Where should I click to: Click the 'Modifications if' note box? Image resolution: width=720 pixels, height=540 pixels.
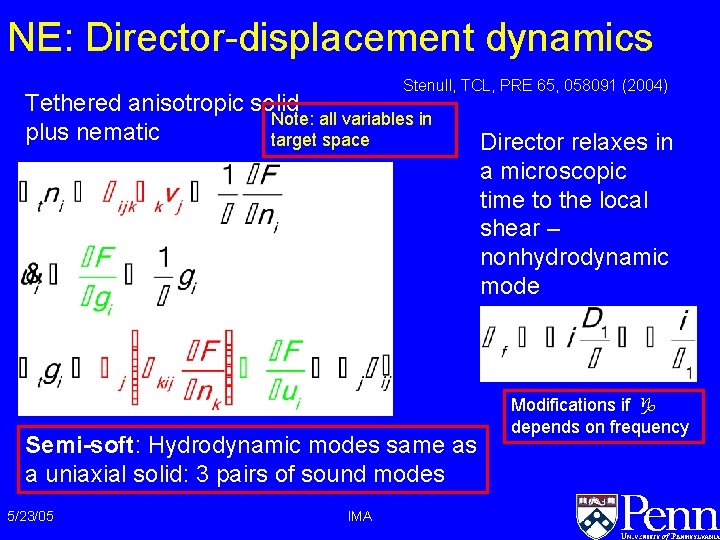[x=604, y=416]
